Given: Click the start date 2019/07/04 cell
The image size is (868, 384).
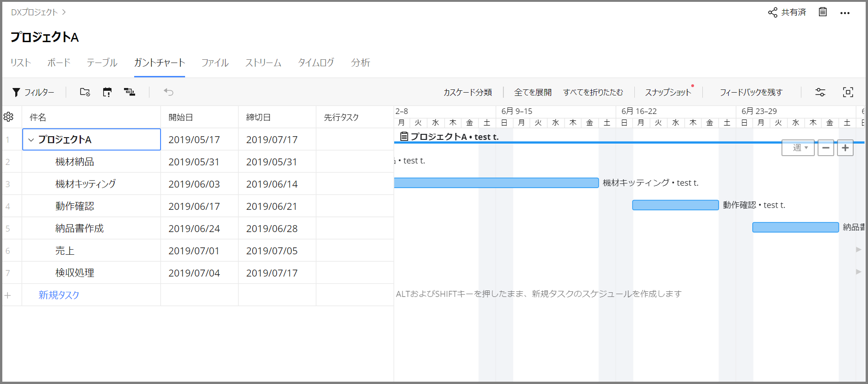Looking at the screenshot, I should 199,273.
